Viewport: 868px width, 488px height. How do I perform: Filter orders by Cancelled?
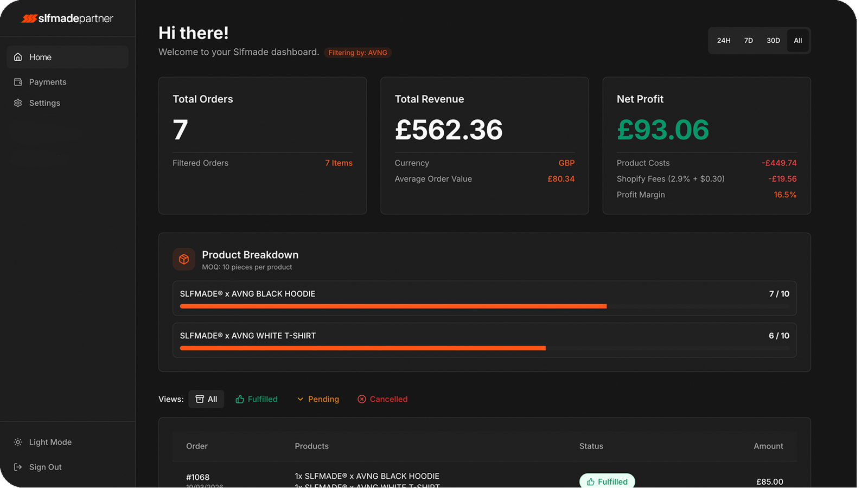(x=382, y=399)
